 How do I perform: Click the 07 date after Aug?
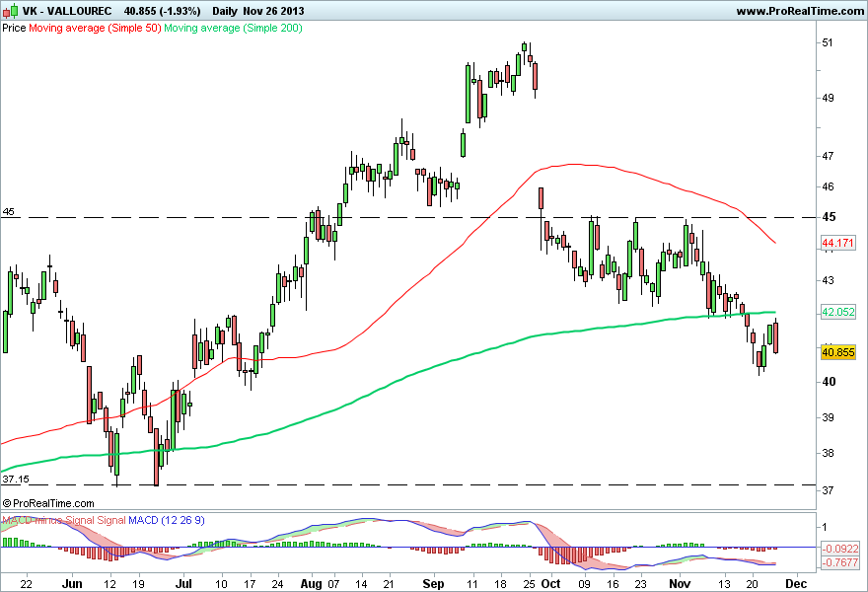pos(333,584)
